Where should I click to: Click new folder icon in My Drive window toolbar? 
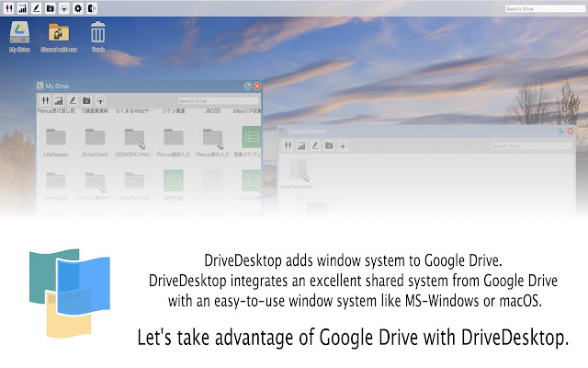(x=86, y=100)
